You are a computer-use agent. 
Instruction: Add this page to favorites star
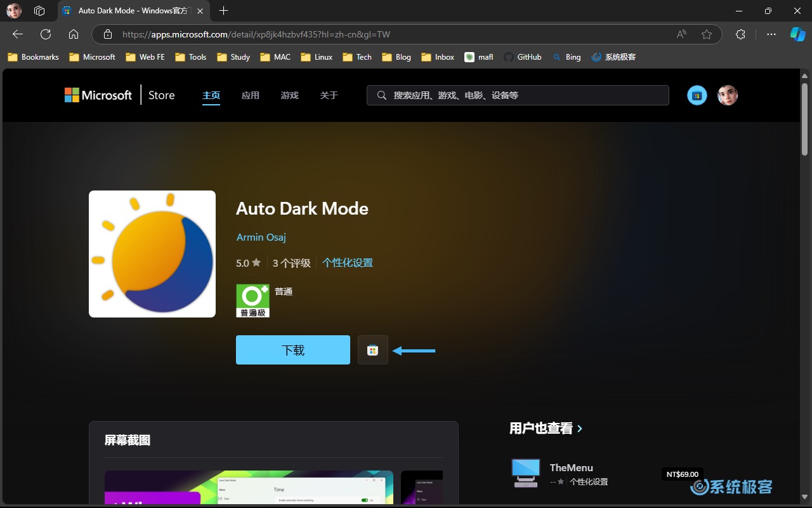point(707,34)
